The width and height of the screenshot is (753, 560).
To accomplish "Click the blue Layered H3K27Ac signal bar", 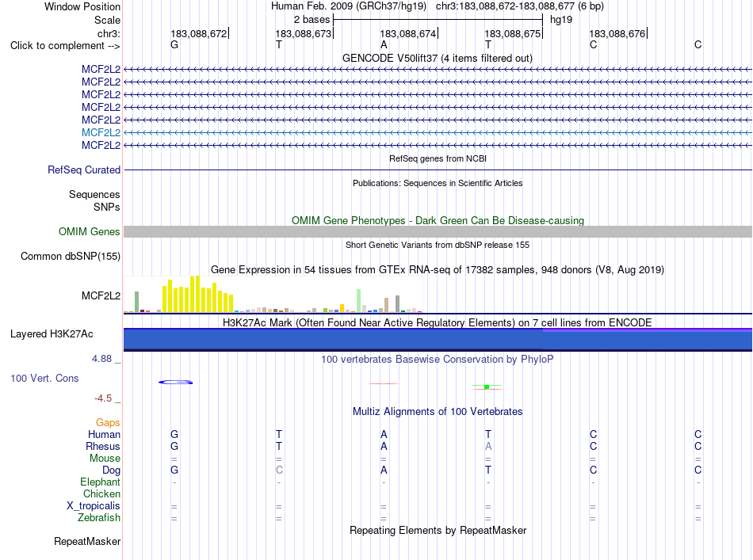I will [x=438, y=340].
